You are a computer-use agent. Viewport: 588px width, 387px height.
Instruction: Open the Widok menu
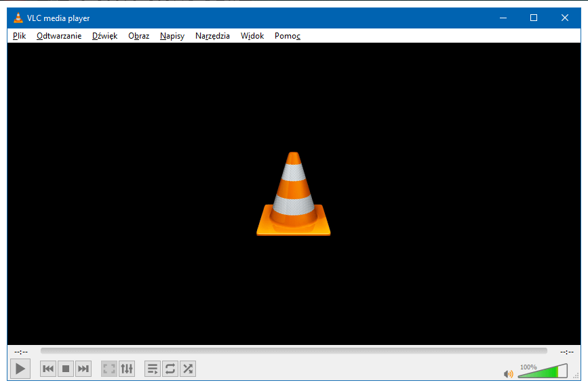[252, 36]
